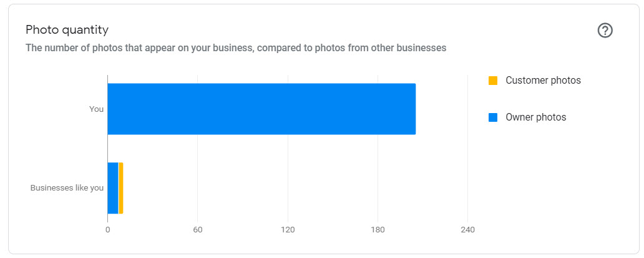The width and height of the screenshot is (644, 258).
Task: Click the Photo quantity title
Action: click(67, 30)
